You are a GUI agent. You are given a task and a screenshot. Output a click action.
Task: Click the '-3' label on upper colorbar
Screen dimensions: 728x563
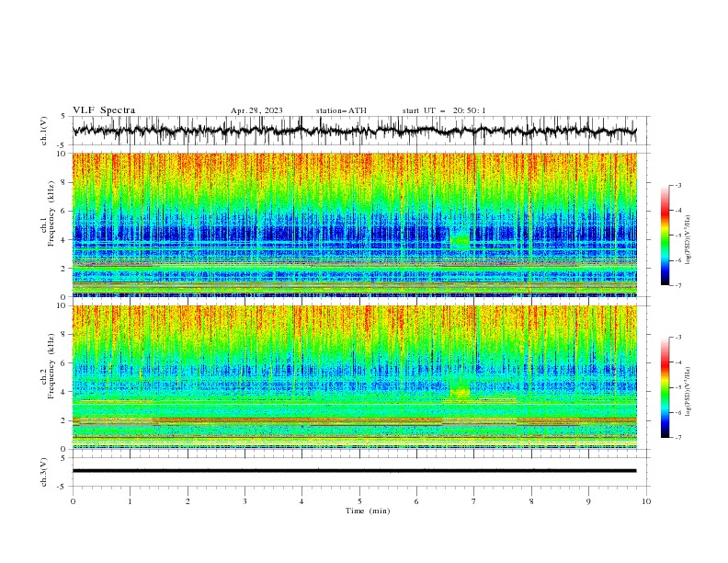[x=677, y=185]
